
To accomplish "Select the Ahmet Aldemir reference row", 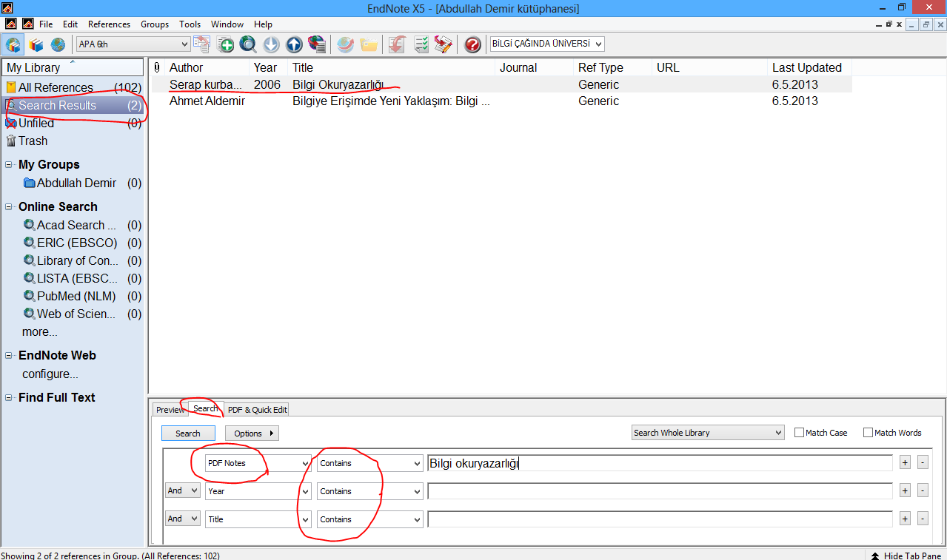I will click(502, 101).
